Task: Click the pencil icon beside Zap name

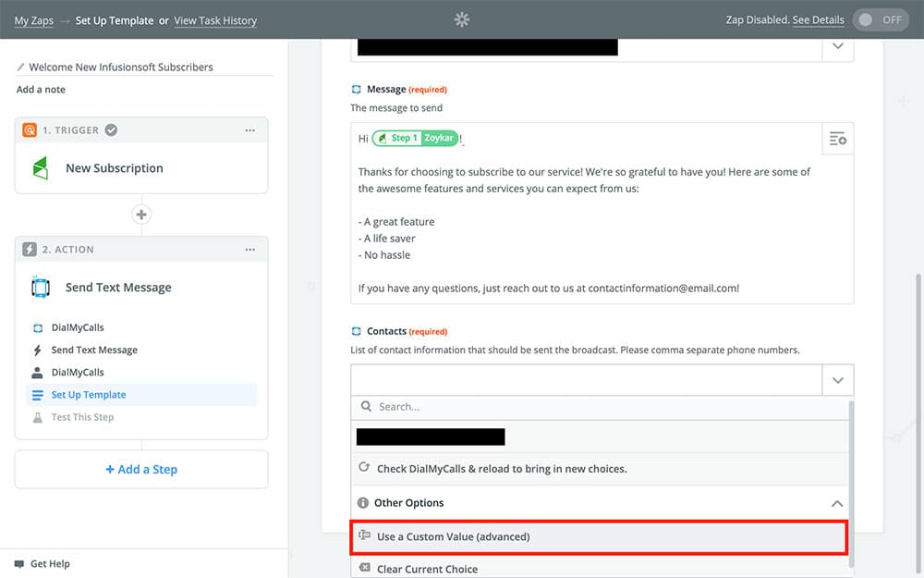Action: 21,68
